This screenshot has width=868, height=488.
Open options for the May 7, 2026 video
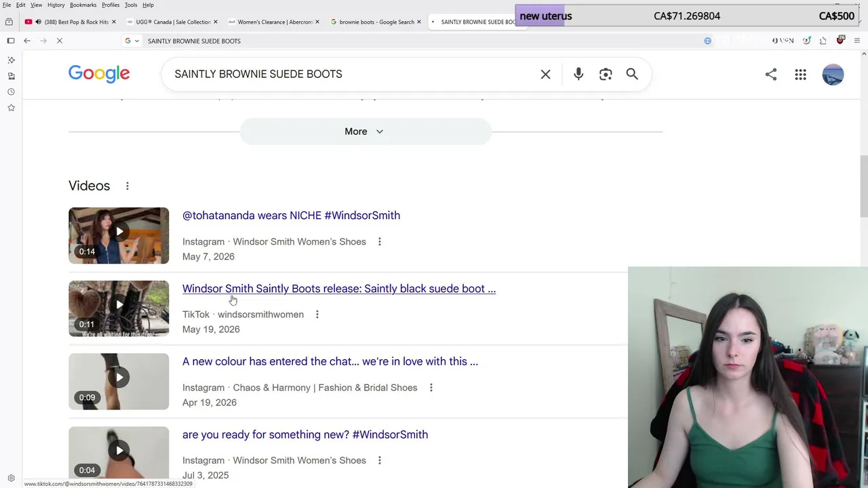[380, 241]
